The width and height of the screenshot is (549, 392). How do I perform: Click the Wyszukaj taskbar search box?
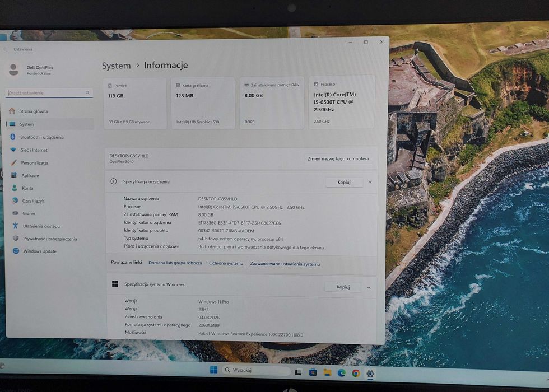(x=257, y=370)
